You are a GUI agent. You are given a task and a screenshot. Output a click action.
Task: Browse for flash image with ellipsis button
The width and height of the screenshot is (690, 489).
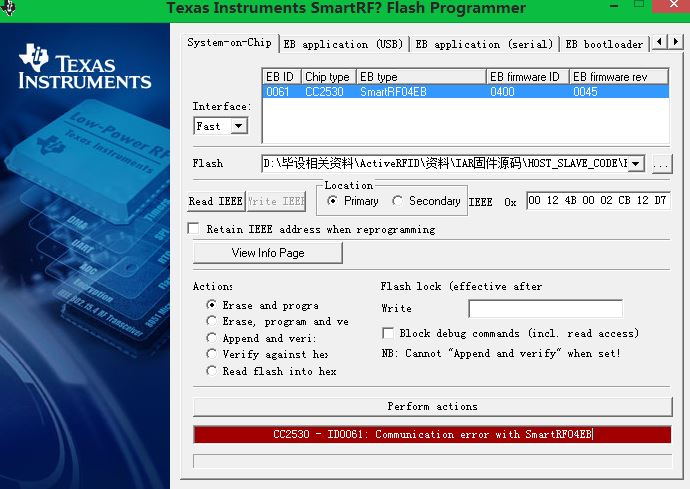point(661,164)
